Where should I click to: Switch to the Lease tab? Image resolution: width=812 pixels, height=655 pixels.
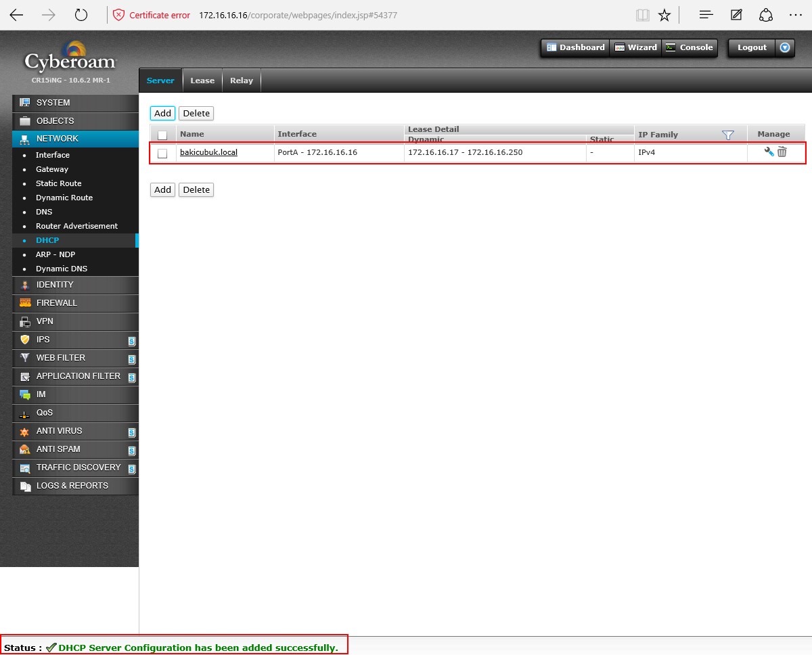(202, 81)
